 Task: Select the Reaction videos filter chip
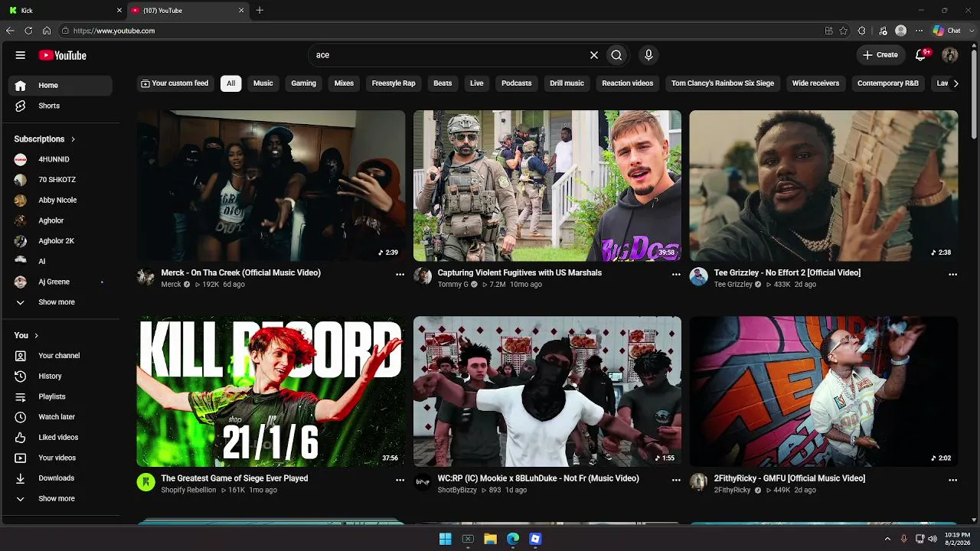[628, 83]
